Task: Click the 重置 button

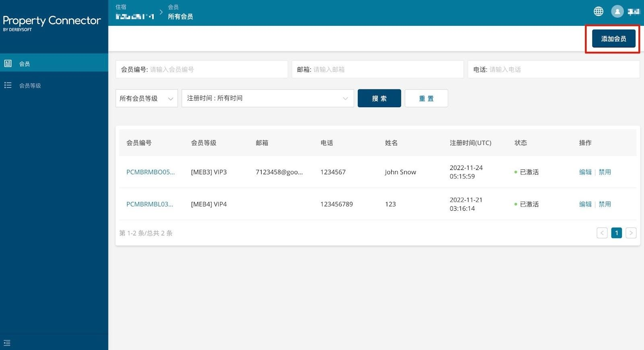Action: click(x=426, y=98)
